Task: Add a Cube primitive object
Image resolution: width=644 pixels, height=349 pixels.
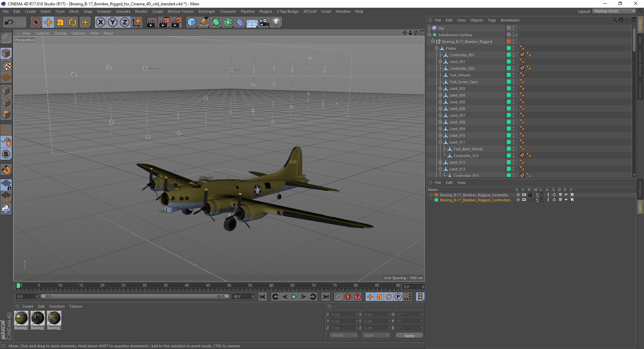Action: pyautogui.click(x=192, y=22)
